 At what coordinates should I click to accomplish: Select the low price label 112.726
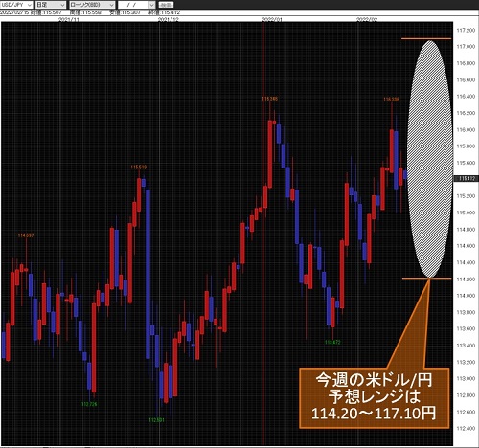[x=89, y=404]
